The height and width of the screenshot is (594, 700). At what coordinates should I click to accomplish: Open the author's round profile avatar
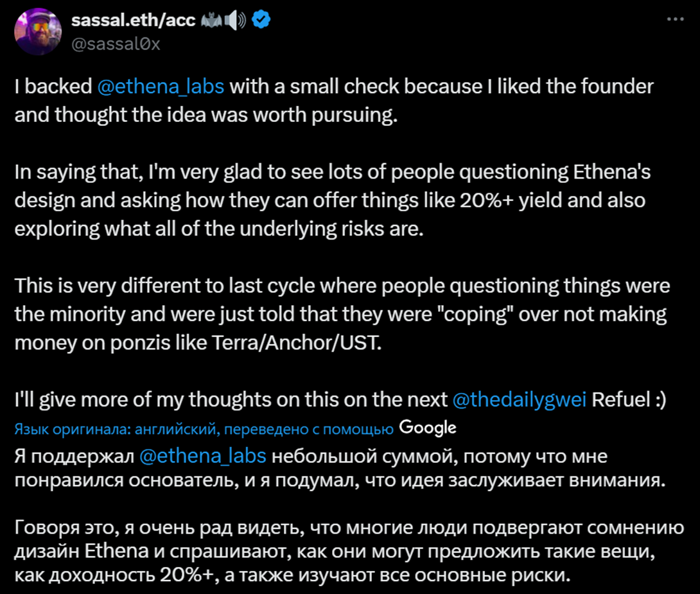click(38, 31)
